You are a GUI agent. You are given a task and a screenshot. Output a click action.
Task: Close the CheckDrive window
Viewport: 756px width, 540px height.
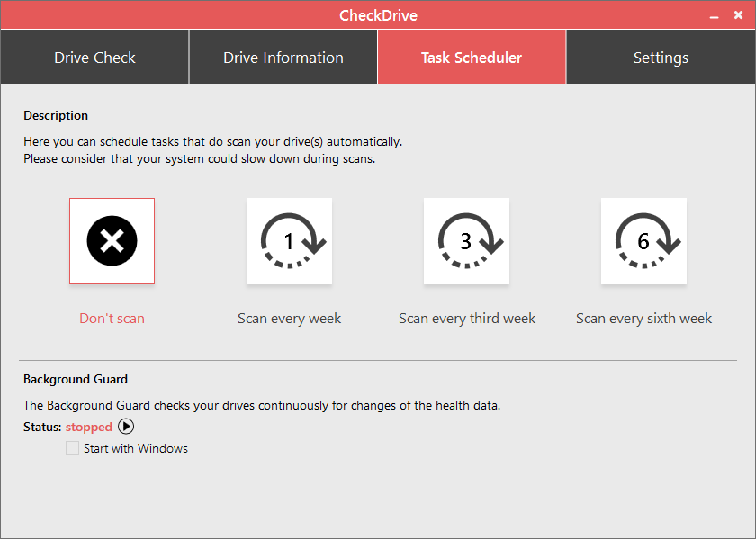point(738,15)
